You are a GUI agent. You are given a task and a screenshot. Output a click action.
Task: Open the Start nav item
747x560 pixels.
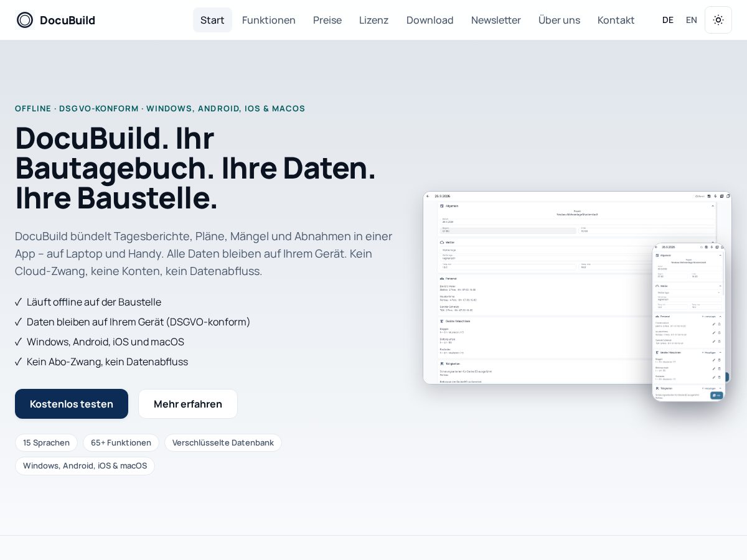[x=212, y=20]
